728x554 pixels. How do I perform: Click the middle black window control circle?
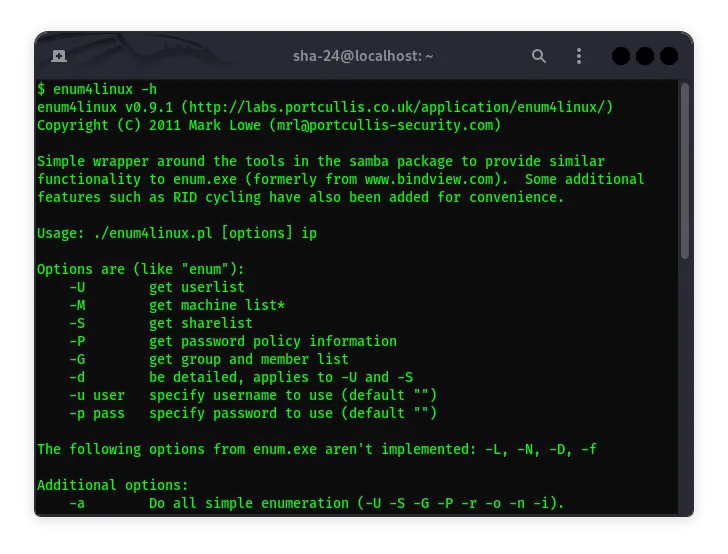point(645,56)
